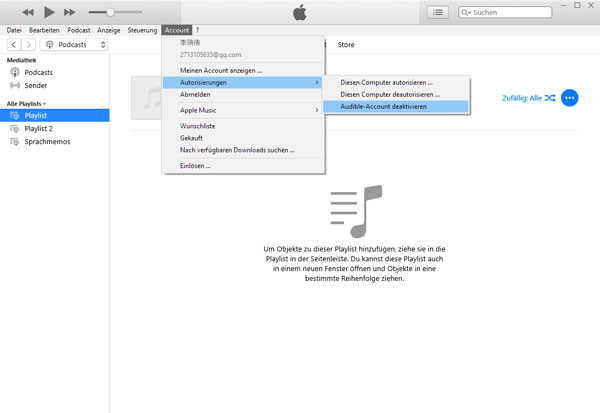The image size is (600, 413).
Task: Switch to the Store tab
Action: coord(346,45)
